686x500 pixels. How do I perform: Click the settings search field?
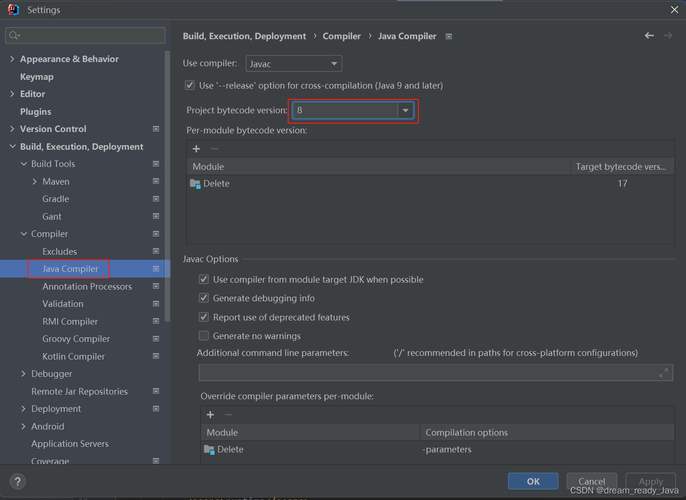[x=85, y=36]
